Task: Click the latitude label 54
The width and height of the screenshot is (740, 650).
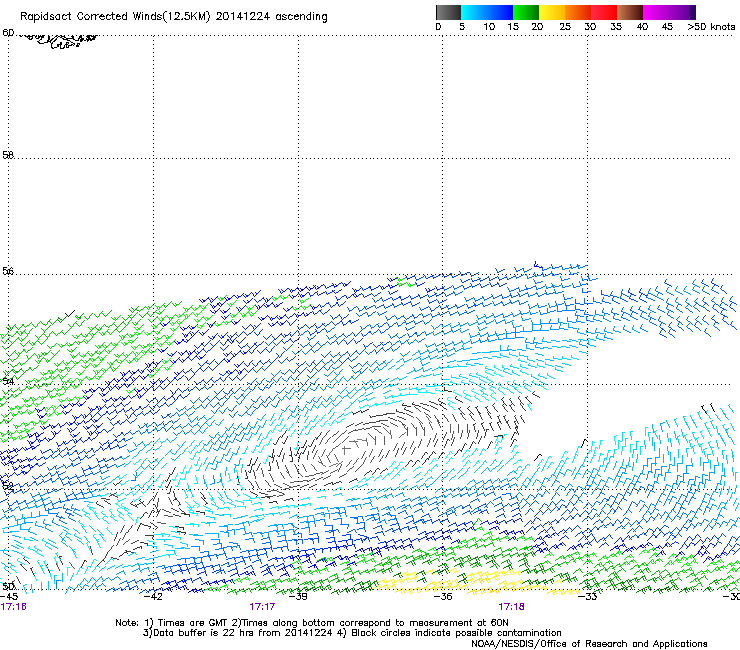Action: (8, 381)
